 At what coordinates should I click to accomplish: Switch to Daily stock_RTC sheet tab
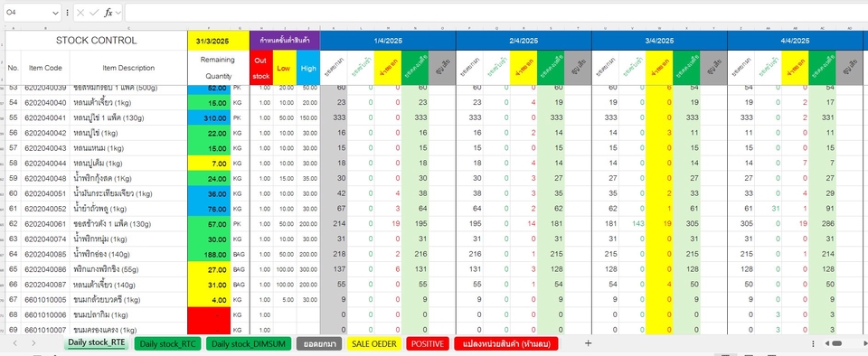(x=168, y=343)
